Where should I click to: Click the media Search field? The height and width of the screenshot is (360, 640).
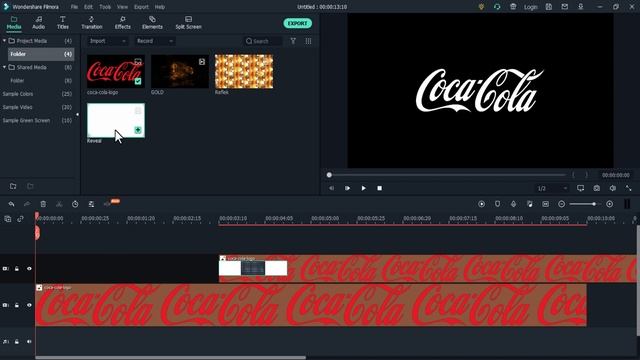click(x=263, y=41)
